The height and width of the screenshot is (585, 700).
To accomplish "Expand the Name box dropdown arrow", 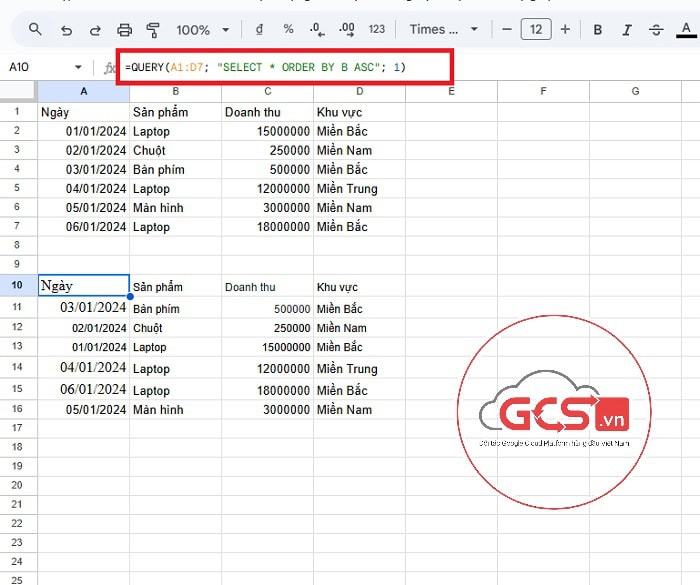I will point(78,67).
